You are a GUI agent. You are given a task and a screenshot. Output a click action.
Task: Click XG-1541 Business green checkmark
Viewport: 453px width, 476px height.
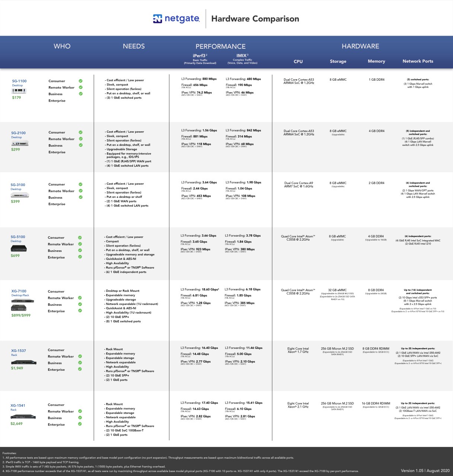[x=80, y=418]
